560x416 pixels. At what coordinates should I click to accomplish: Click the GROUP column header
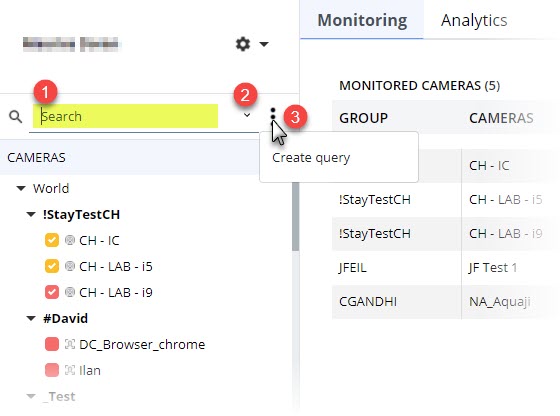point(363,118)
